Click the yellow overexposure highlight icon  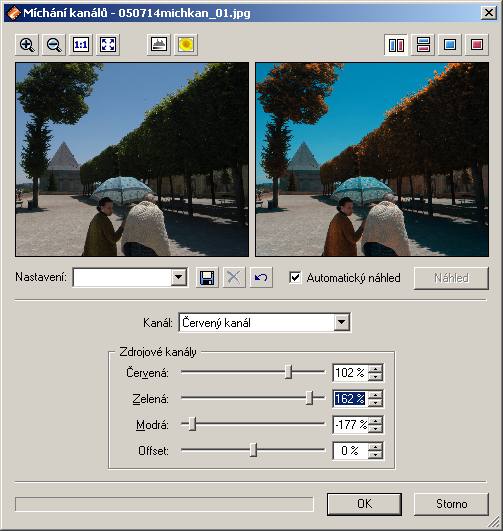[x=186, y=45]
